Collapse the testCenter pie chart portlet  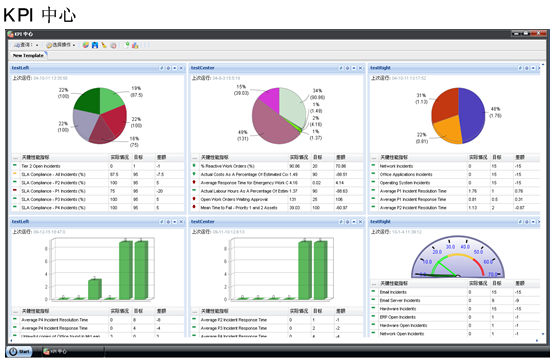coord(354,68)
